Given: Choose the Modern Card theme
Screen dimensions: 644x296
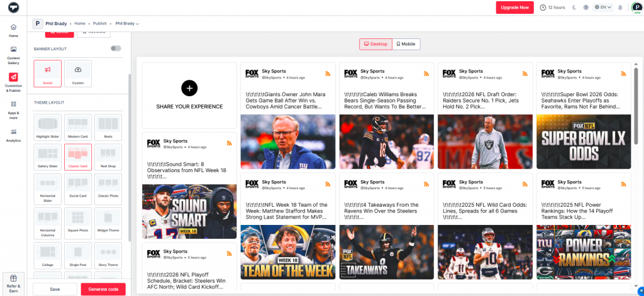Looking at the screenshot, I should [x=78, y=128].
